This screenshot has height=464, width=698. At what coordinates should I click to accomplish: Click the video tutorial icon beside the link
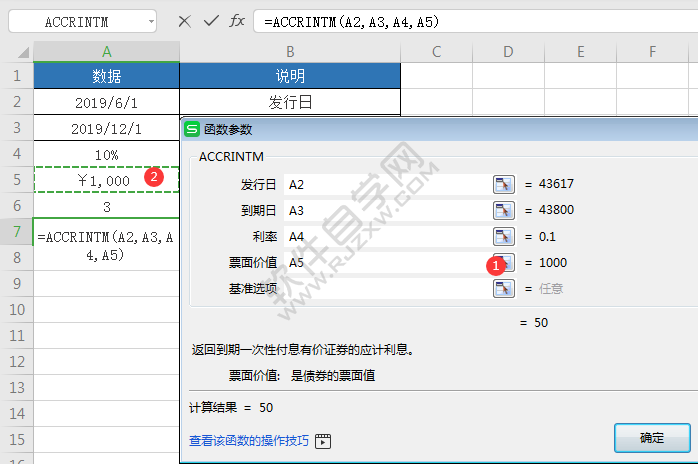point(323,441)
